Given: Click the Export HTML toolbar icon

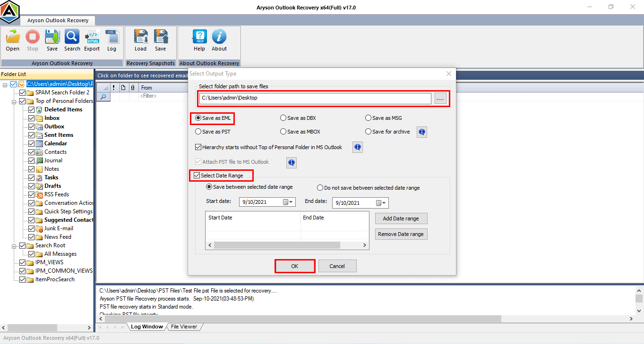Looking at the screenshot, I should click(x=92, y=37).
